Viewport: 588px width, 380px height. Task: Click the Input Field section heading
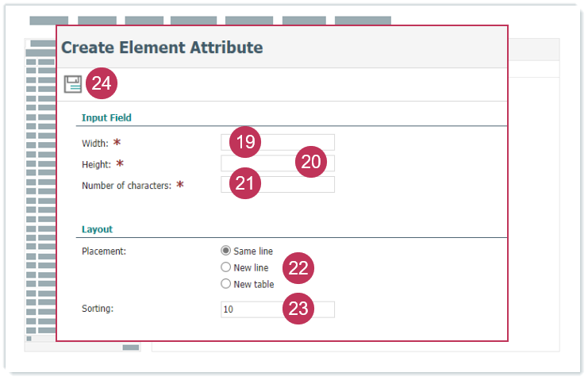click(x=106, y=117)
